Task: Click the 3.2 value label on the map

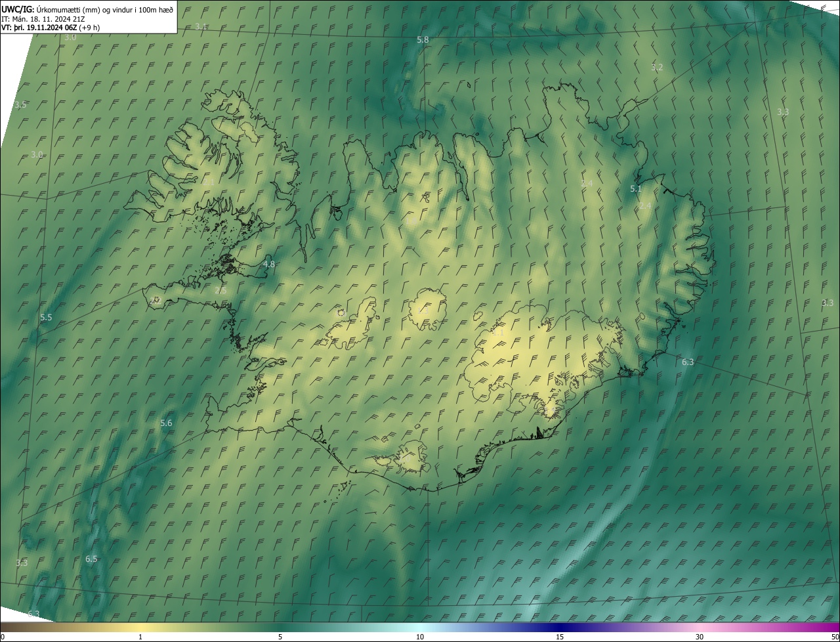Action: 657,68
